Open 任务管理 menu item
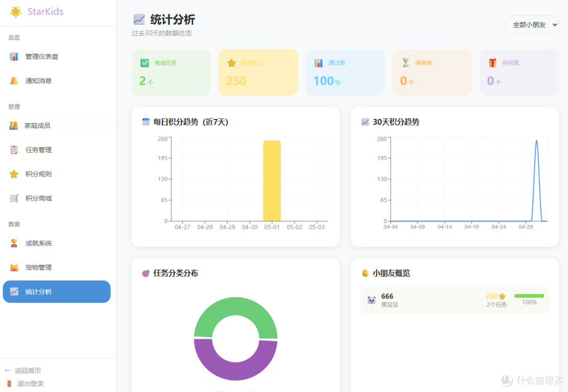This screenshot has width=568, height=392. point(56,149)
